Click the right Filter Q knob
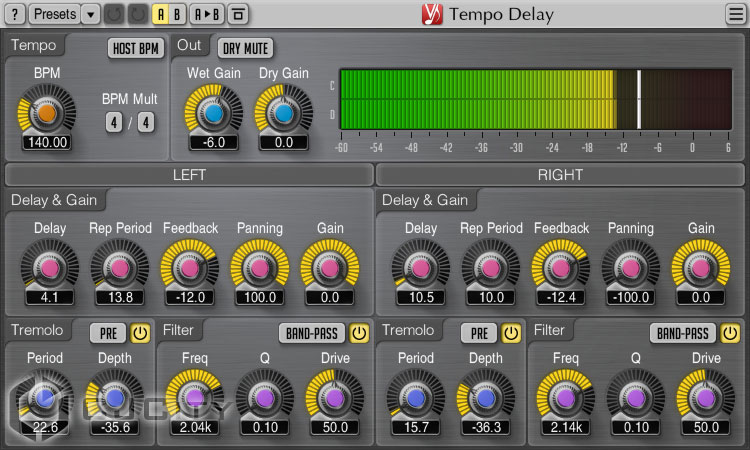Screen dimensions: 750x450 (636, 398)
